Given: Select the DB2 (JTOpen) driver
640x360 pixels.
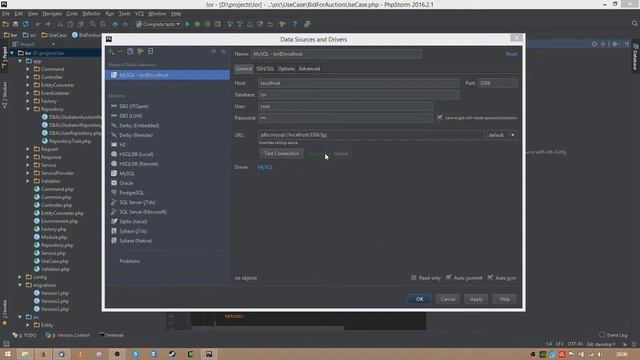Looking at the screenshot, I should pyautogui.click(x=134, y=106).
